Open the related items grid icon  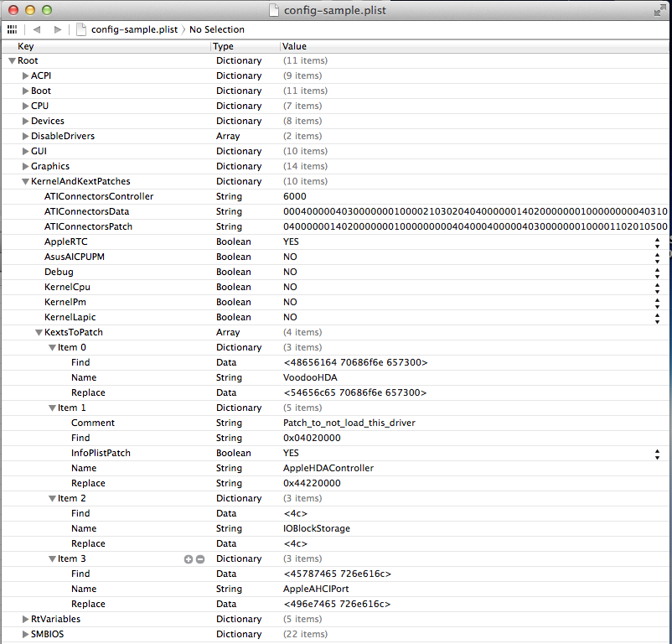tap(12, 29)
